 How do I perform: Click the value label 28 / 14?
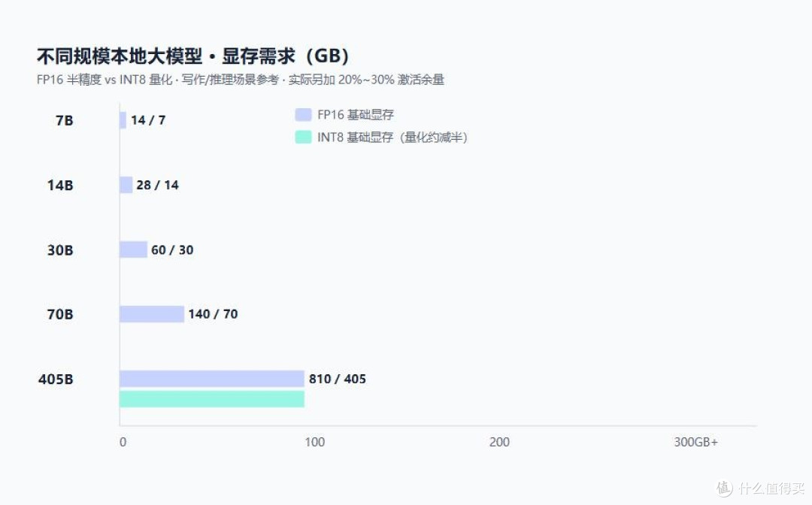[x=157, y=185]
